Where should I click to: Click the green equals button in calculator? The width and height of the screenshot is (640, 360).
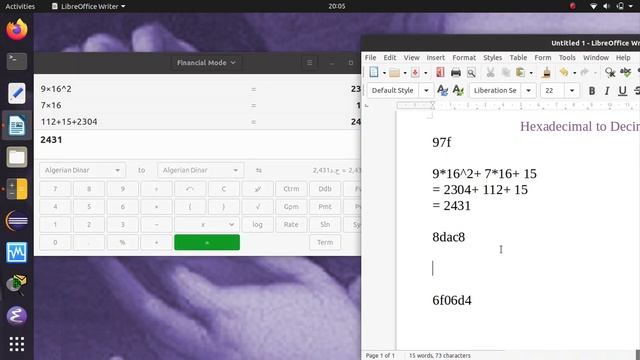point(207,242)
